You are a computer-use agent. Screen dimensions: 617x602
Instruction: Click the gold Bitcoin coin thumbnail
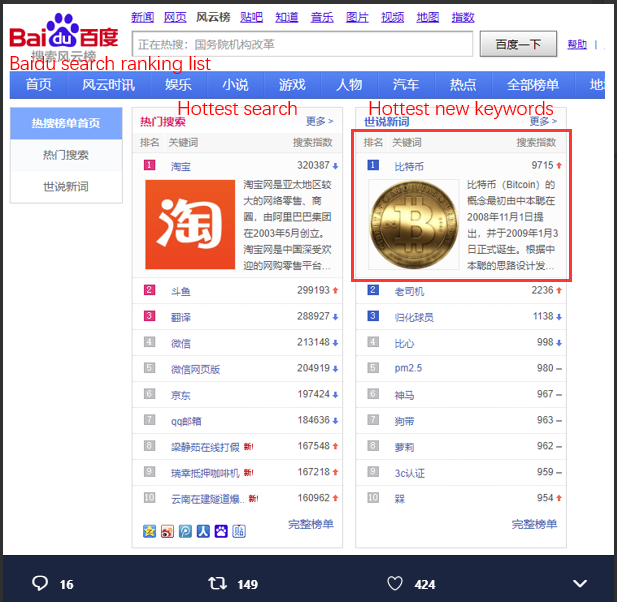pos(414,225)
